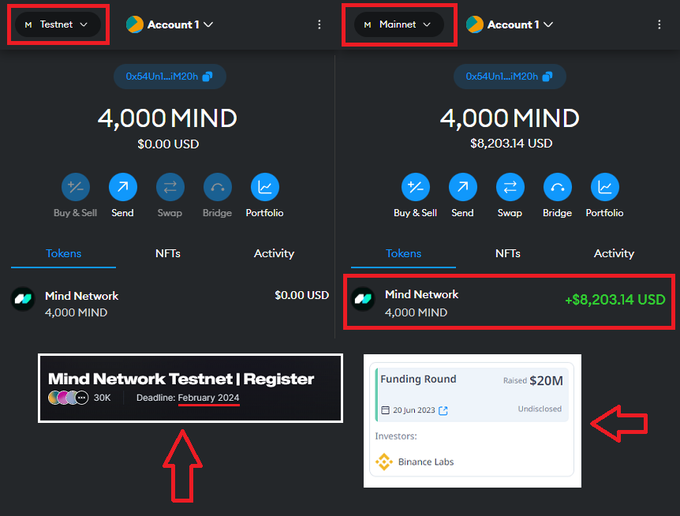Click the Funding Round heading
The height and width of the screenshot is (516, 680).
pos(418,379)
